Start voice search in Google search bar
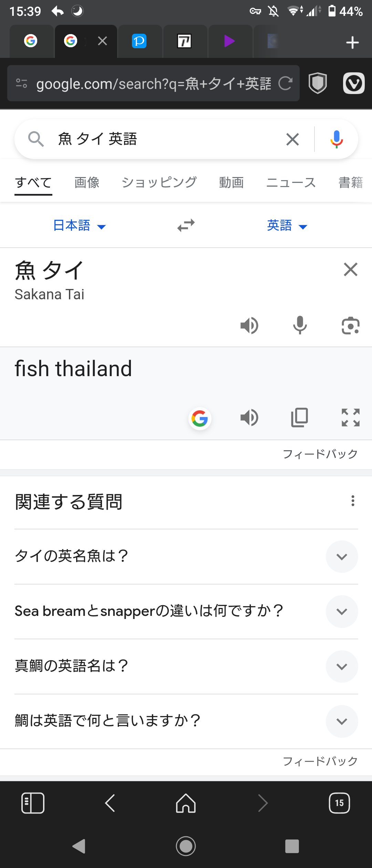The width and height of the screenshot is (372, 868). pos(337,139)
